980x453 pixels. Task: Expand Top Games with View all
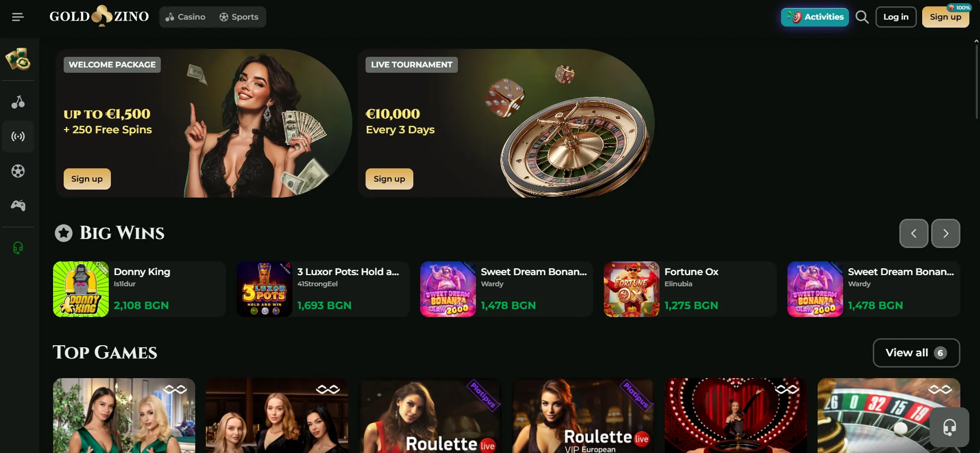click(x=916, y=353)
